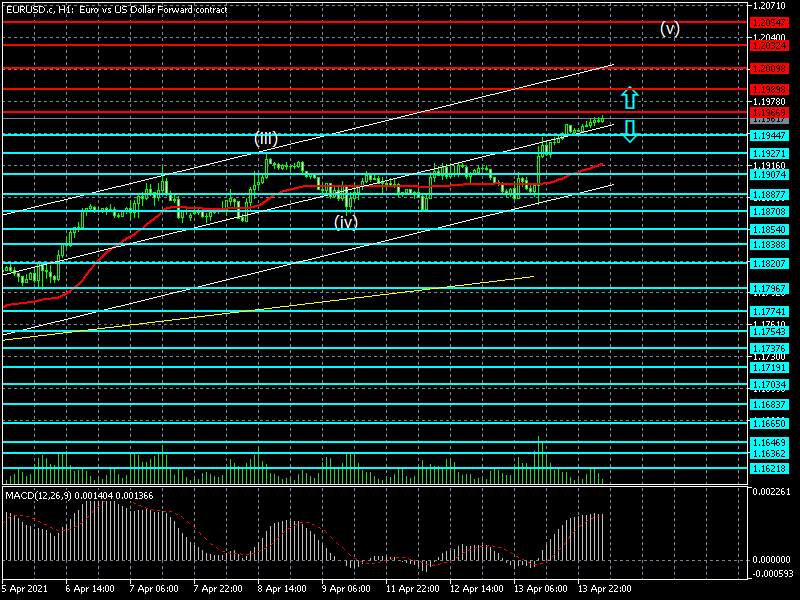800x600 pixels.
Task: Click the MACD(12,26,9) indicator label
Action: pos(79,495)
